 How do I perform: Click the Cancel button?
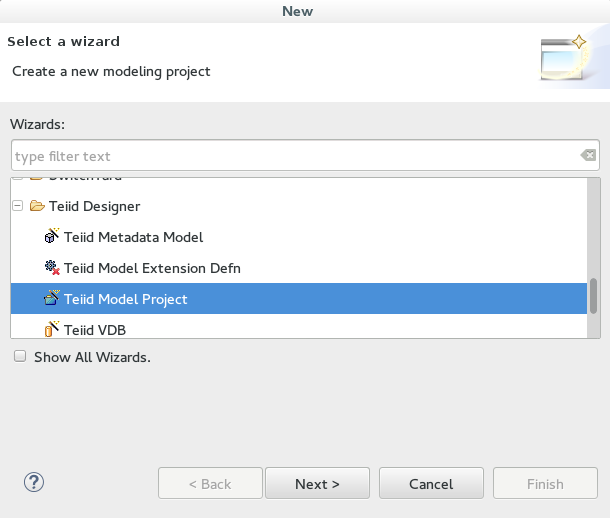431,483
